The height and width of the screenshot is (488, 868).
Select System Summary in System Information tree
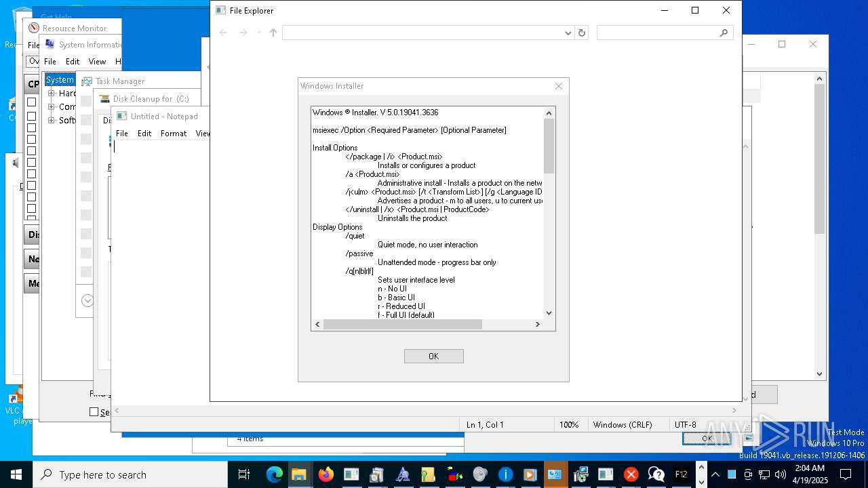(60, 79)
